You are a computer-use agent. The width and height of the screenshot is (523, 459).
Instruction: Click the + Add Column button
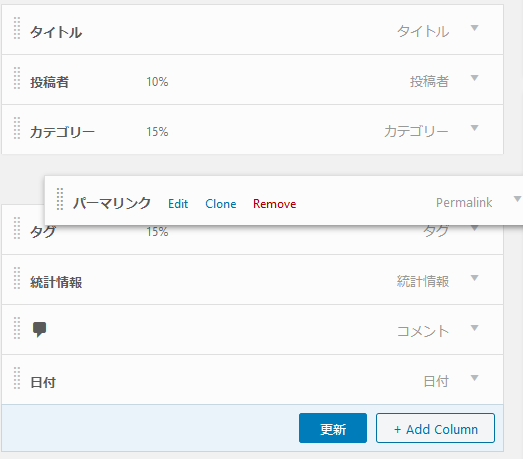(x=435, y=428)
